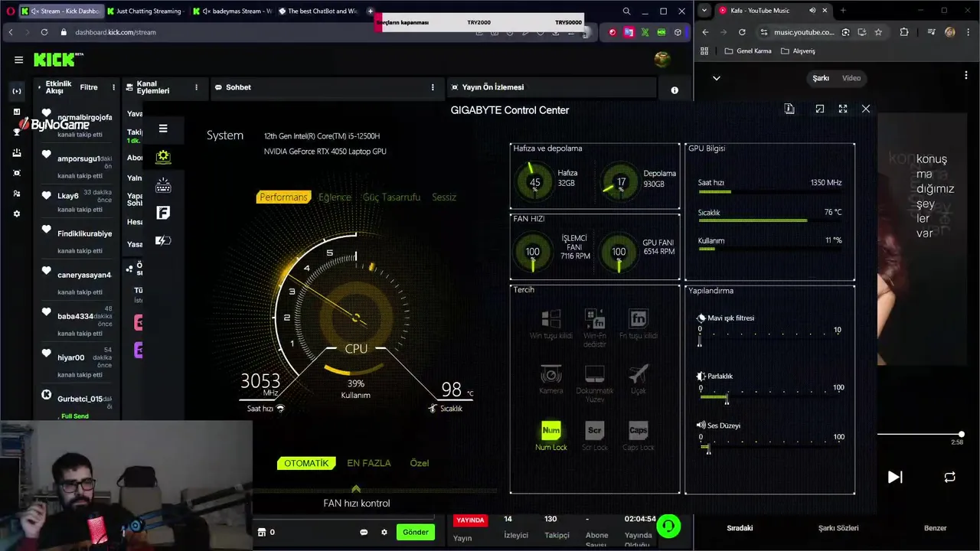The width and height of the screenshot is (980, 551).
Task: Set fan mode to OTOMATİK
Action: click(306, 463)
